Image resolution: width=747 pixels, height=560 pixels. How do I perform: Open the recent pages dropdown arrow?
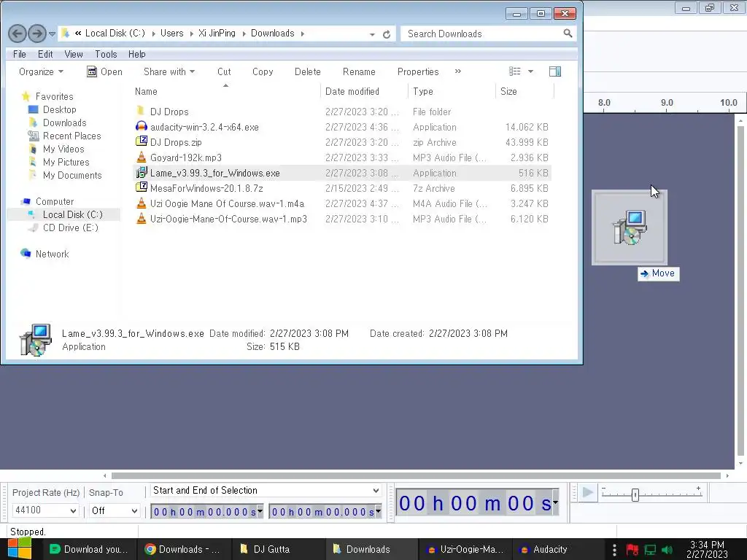coord(52,34)
